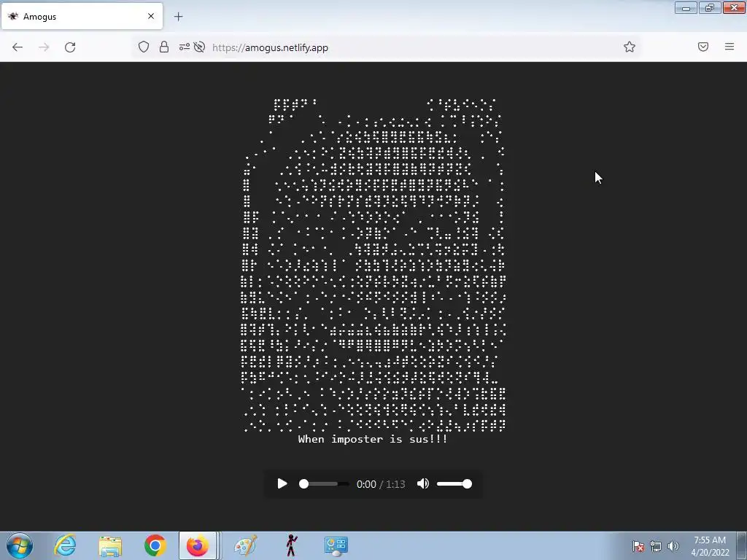Reload the current page
The height and width of the screenshot is (560, 747).
70,47
